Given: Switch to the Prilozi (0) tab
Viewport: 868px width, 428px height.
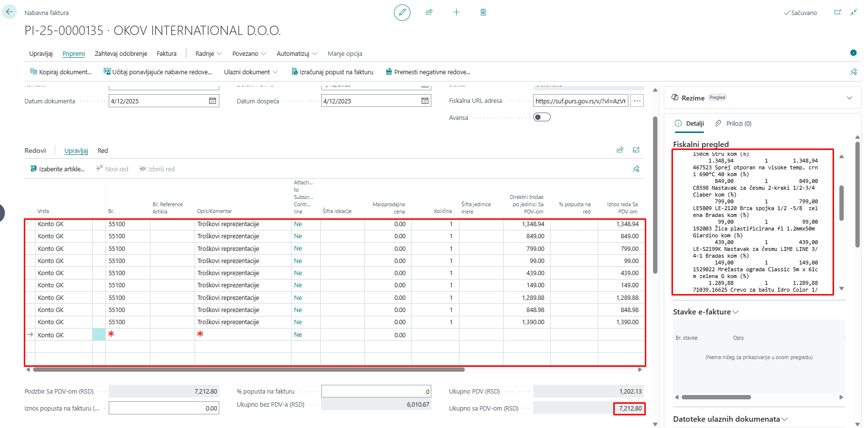Looking at the screenshot, I should (734, 124).
